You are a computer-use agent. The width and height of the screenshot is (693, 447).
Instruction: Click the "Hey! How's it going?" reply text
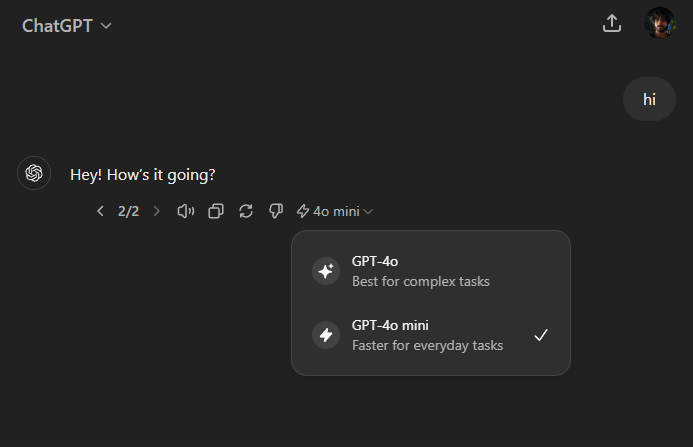point(142,175)
